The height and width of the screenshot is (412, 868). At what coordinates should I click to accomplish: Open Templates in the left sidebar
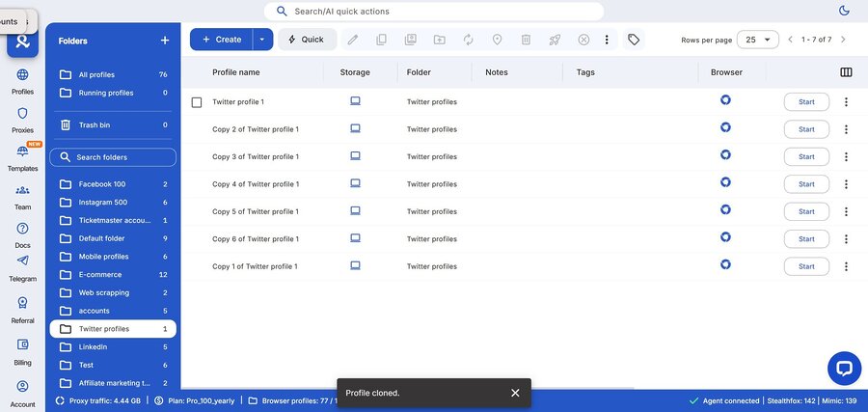point(23,158)
